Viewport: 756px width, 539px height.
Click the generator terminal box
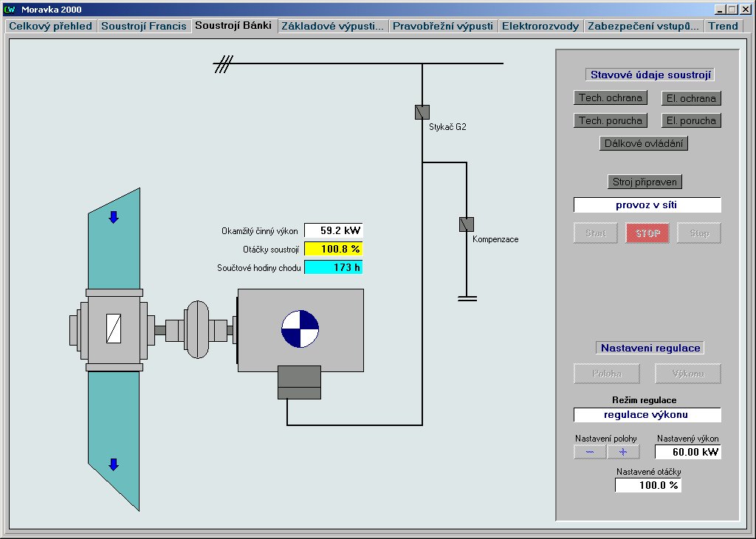[299, 382]
